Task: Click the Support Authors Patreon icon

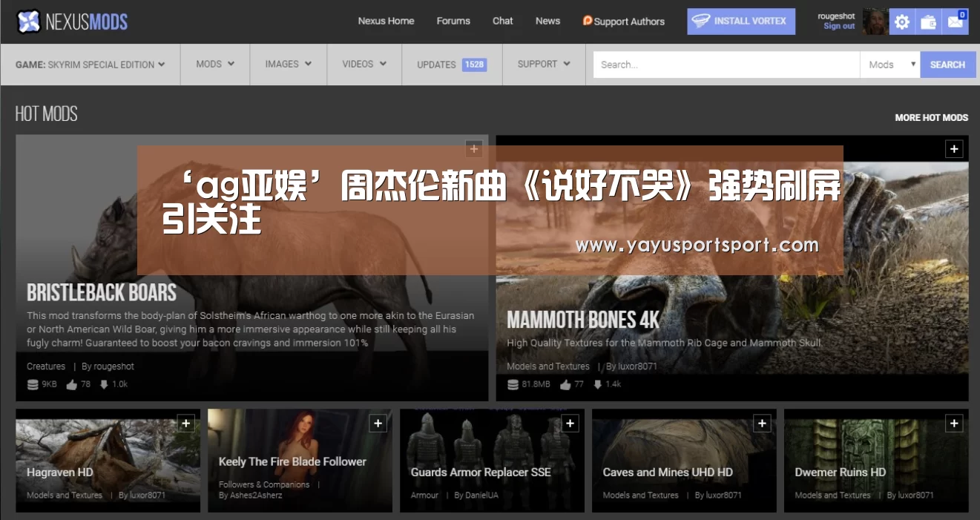Action: [x=588, y=21]
